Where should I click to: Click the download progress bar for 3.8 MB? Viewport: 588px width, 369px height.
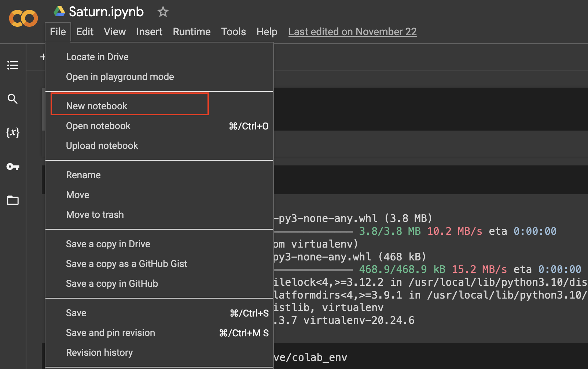point(313,231)
